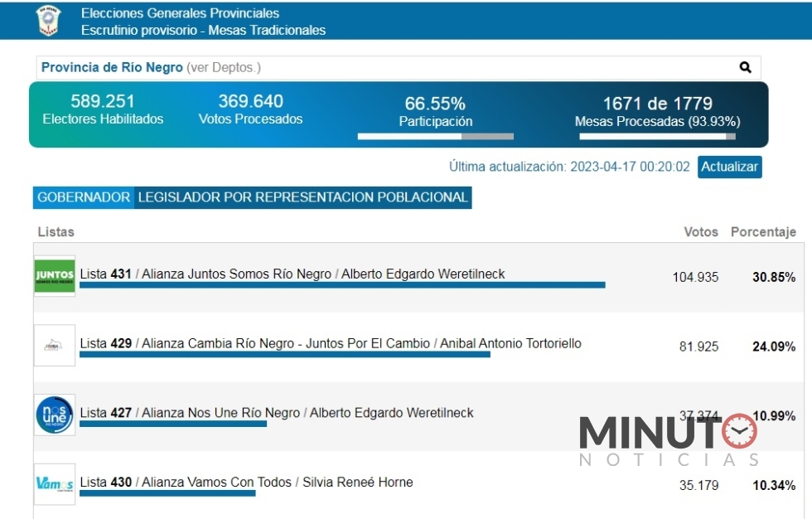Image resolution: width=812 pixels, height=519 pixels.
Task: Select the GOBERNADOR tab
Action: (84, 197)
